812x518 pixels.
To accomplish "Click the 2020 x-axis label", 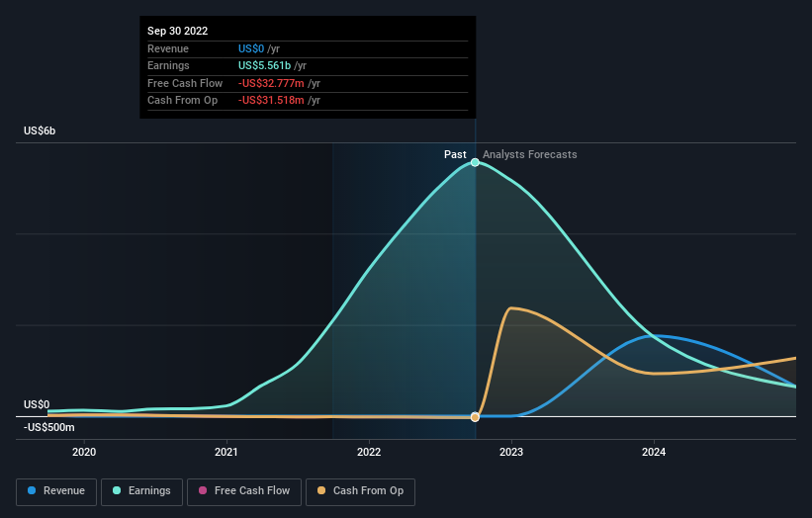I will click(84, 452).
